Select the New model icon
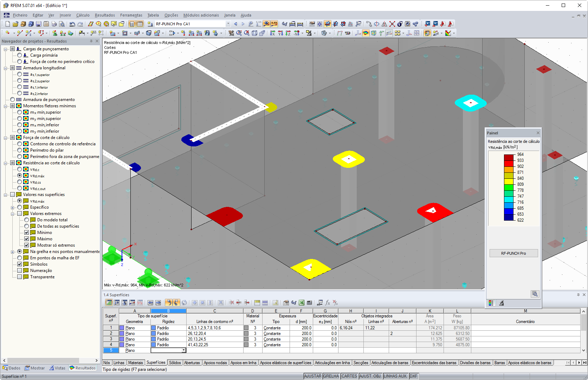The image size is (588, 380). pyautogui.click(x=7, y=24)
